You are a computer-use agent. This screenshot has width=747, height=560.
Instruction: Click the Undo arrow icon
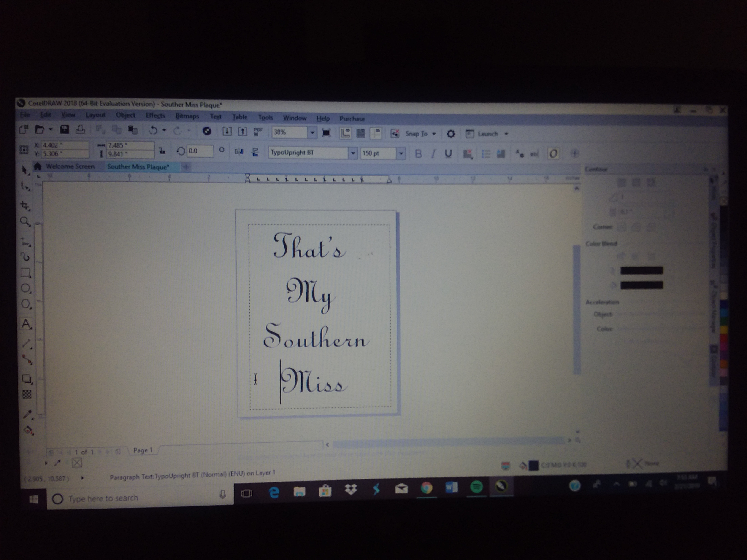tap(153, 130)
